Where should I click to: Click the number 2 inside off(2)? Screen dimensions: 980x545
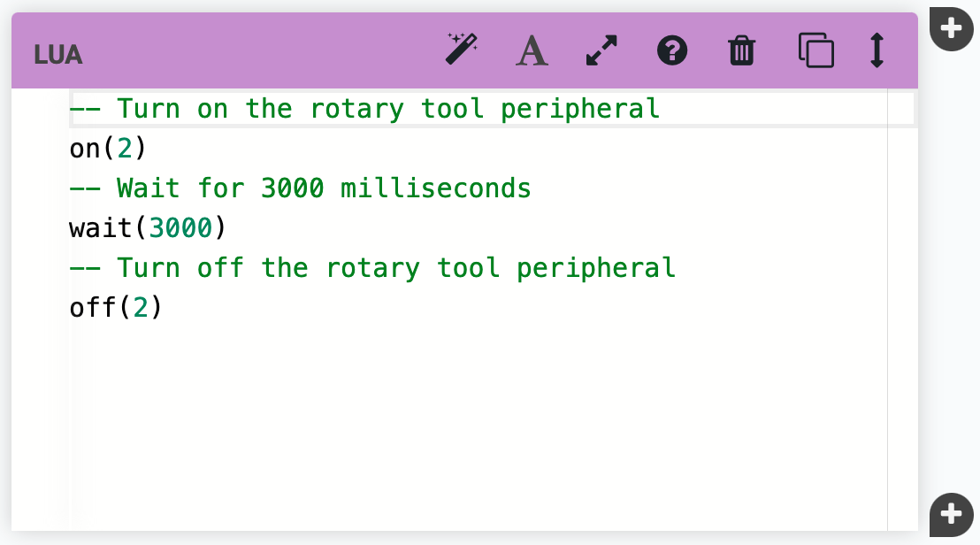(140, 307)
